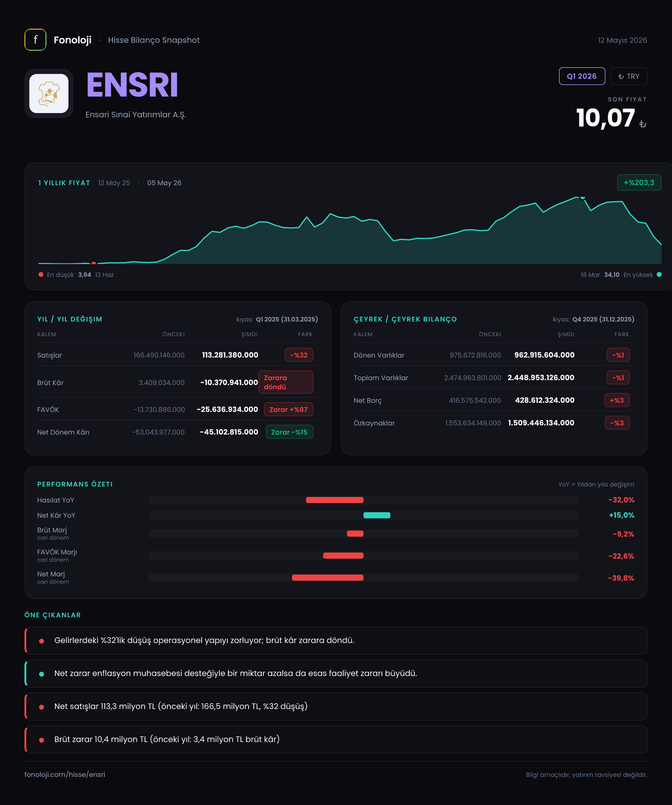This screenshot has height=805, width=672.
Task: Open the fonoloji.com/hisse/ensri link
Action: (x=65, y=774)
